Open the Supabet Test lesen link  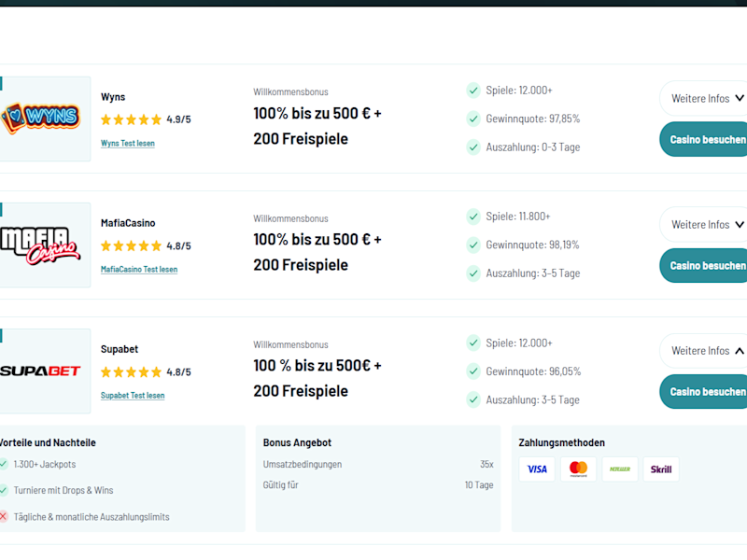133,396
